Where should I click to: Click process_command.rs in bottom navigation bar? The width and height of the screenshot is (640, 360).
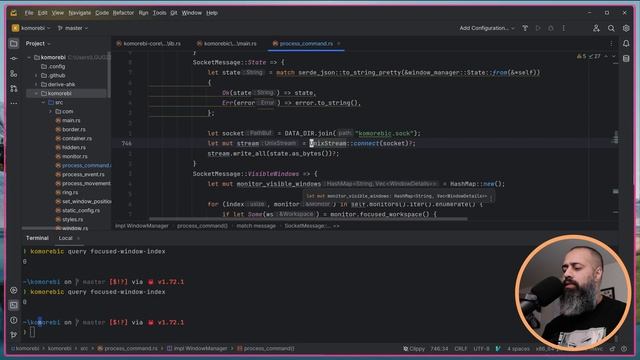pos(127,349)
